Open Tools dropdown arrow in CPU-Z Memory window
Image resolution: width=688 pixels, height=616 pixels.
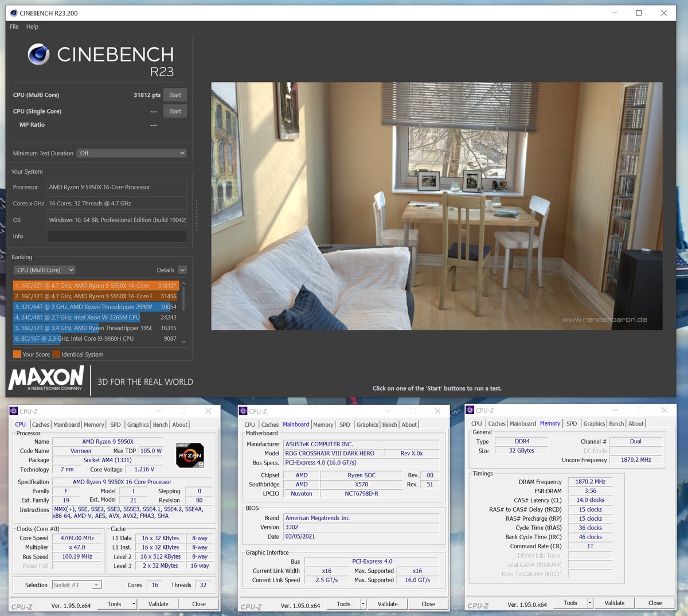click(590, 603)
